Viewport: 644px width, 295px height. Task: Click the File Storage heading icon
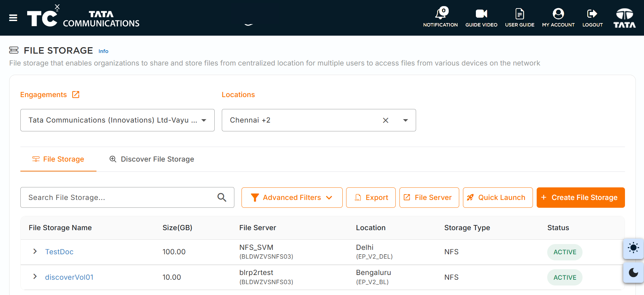(14, 50)
